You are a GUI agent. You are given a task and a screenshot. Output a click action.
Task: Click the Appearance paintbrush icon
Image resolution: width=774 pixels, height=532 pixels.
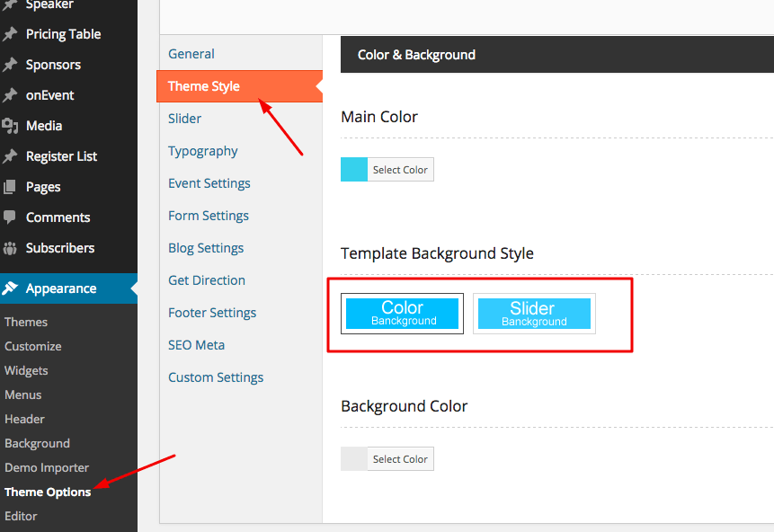coord(10,288)
